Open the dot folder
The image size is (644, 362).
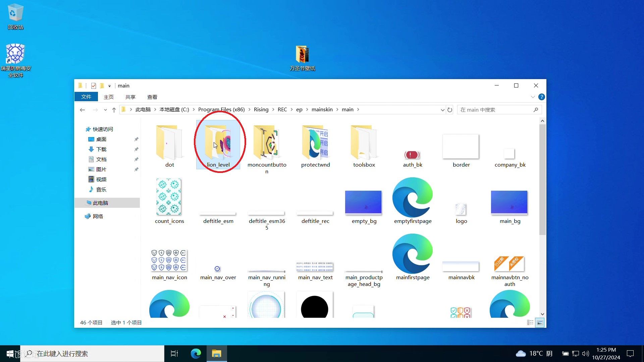coord(169,145)
